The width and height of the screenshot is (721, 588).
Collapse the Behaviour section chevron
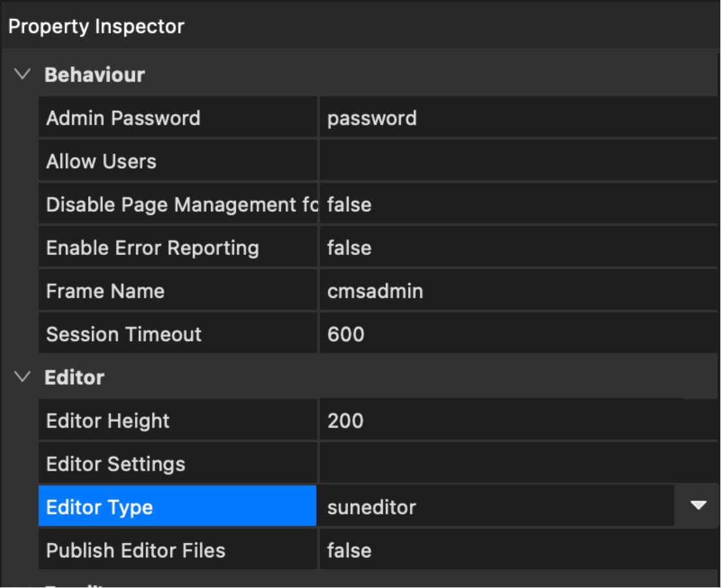point(23,74)
